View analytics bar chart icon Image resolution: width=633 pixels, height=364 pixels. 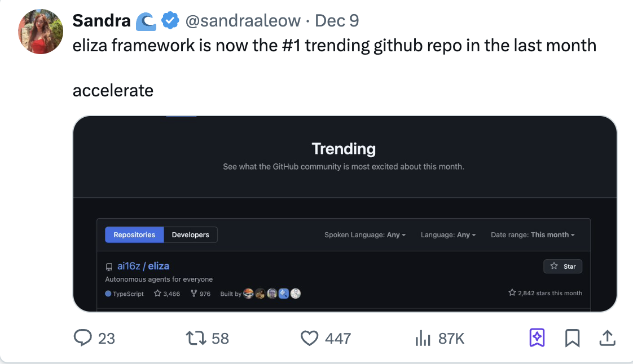click(x=423, y=338)
